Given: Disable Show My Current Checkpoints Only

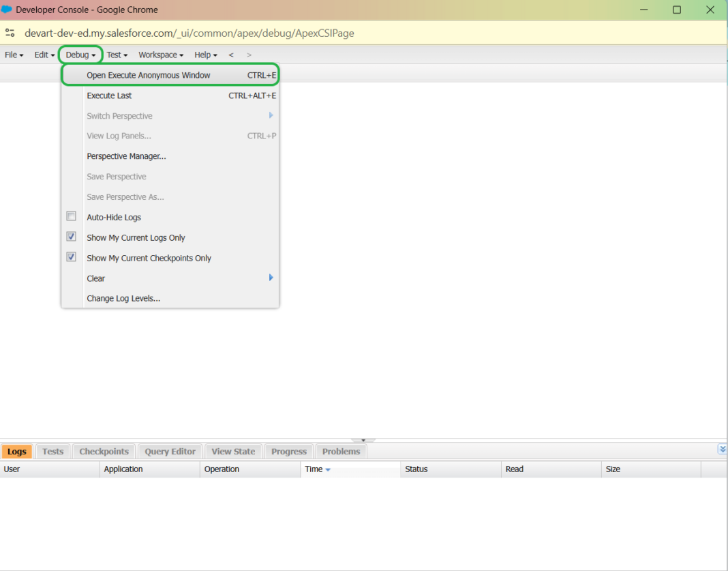Looking at the screenshot, I should coord(71,257).
